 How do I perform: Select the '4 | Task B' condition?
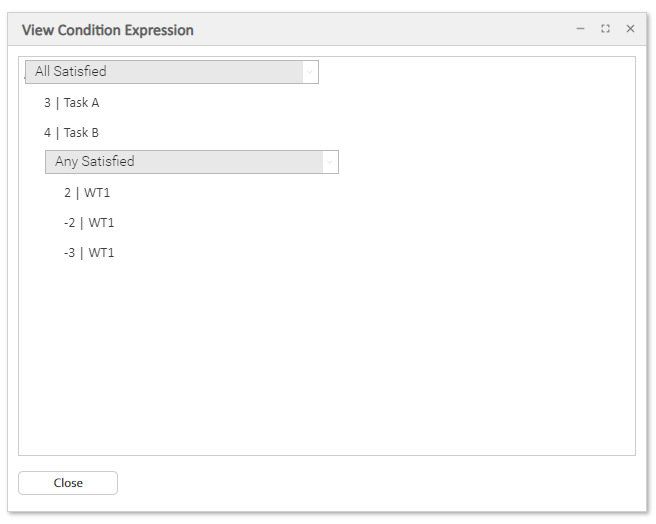(x=72, y=133)
